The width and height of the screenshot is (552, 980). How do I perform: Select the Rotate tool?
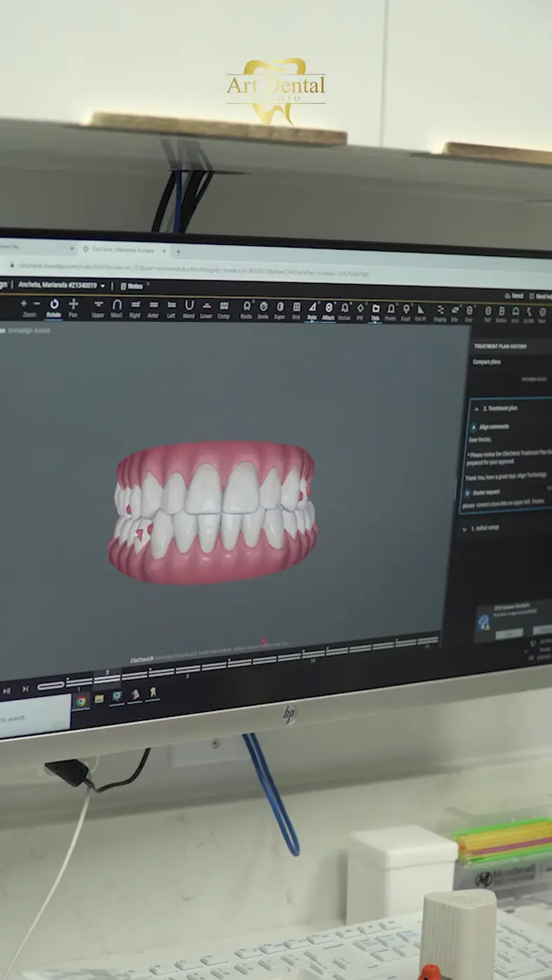(54, 308)
